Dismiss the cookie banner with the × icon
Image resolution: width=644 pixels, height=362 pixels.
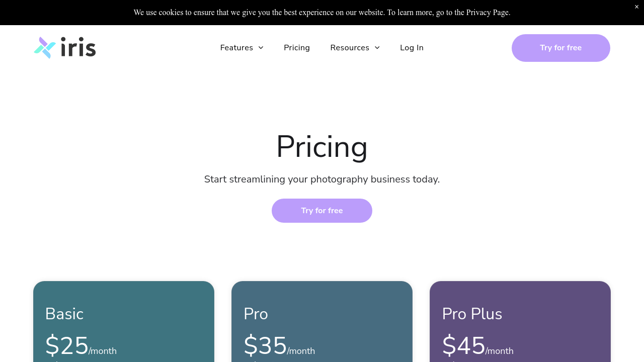click(x=636, y=7)
